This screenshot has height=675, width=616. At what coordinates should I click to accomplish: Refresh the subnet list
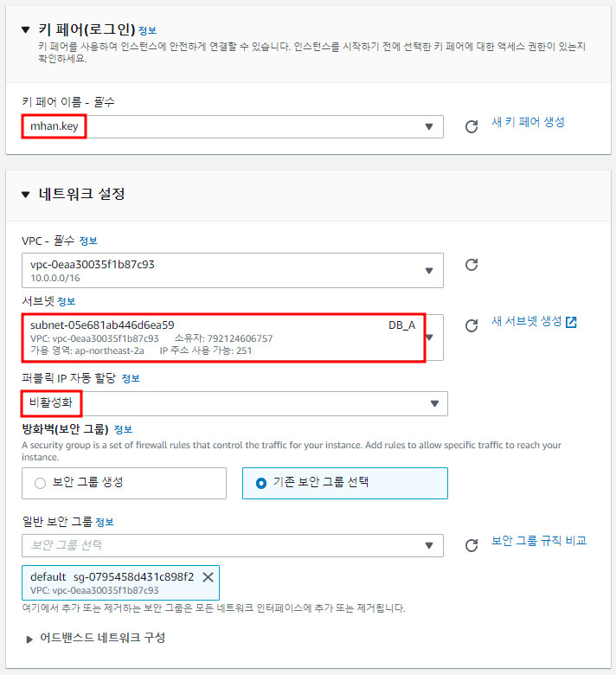(x=472, y=325)
